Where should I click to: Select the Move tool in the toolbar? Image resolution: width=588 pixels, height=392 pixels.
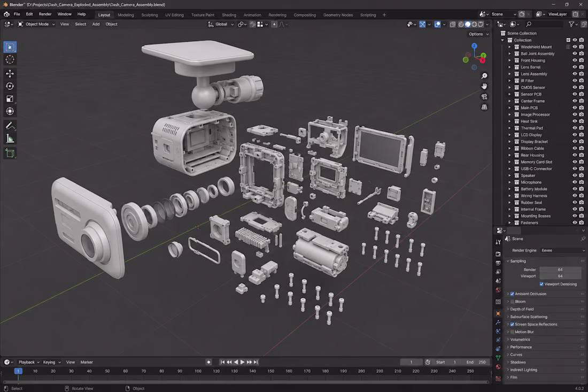[x=10, y=73]
